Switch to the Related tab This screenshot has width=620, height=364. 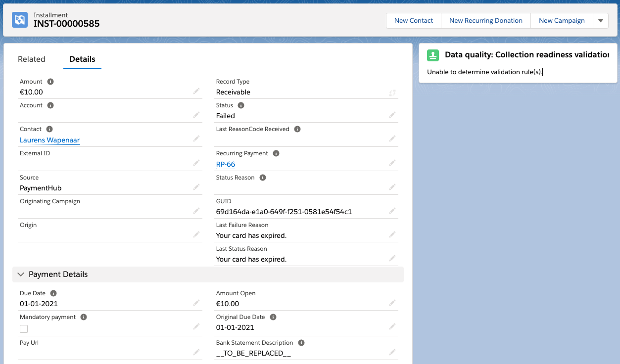coord(32,59)
